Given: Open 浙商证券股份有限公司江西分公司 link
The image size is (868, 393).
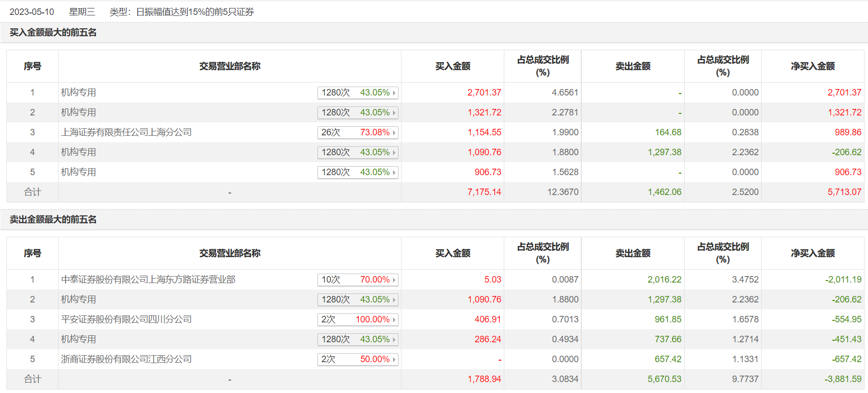Looking at the screenshot, I should click(x=126, y=359).
